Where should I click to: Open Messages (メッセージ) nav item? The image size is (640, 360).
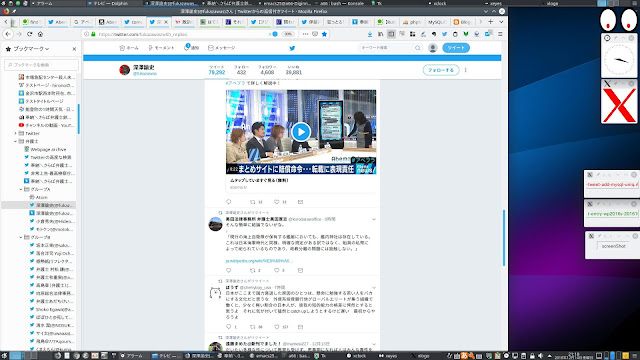pyautogui.click(x=222, y=48)
